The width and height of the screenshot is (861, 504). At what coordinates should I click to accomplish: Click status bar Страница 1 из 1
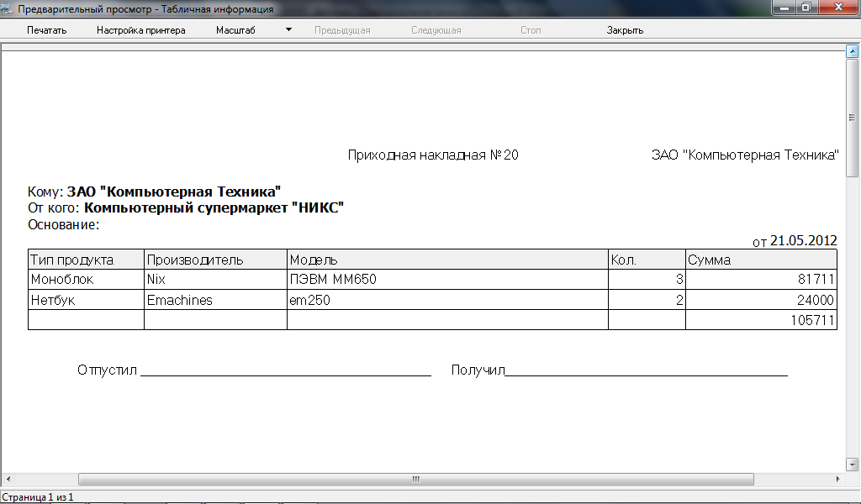[x=38, y=497]
